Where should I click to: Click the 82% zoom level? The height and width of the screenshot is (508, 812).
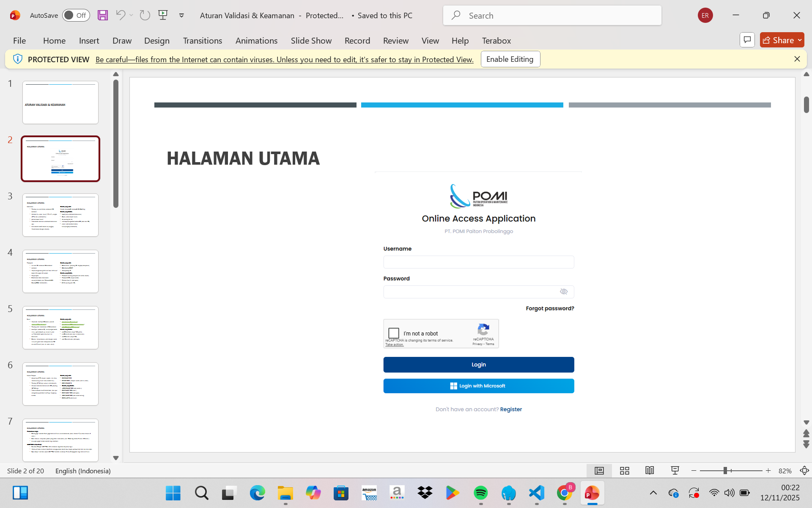click(x=785, y=471)
